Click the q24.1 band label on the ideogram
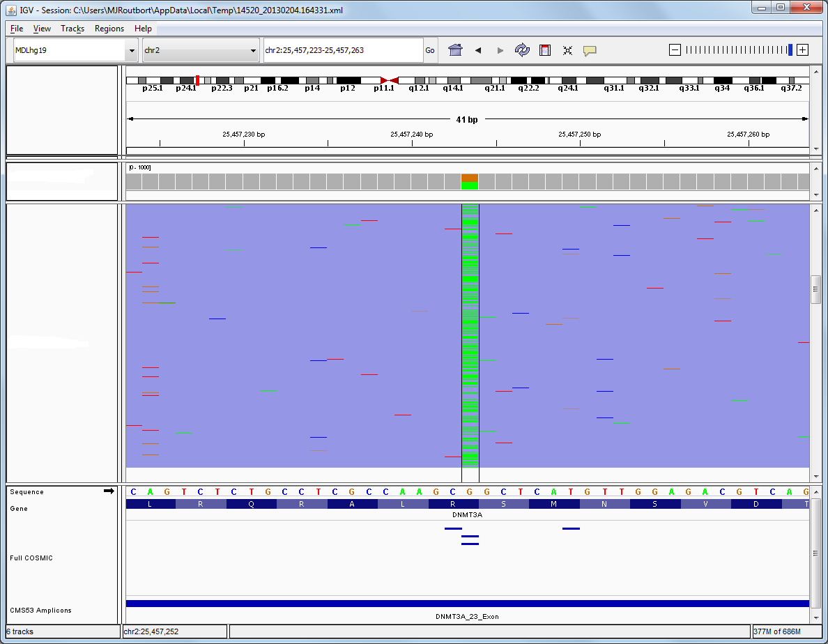Viewport: 828px width, 644px height. point(567,88)
